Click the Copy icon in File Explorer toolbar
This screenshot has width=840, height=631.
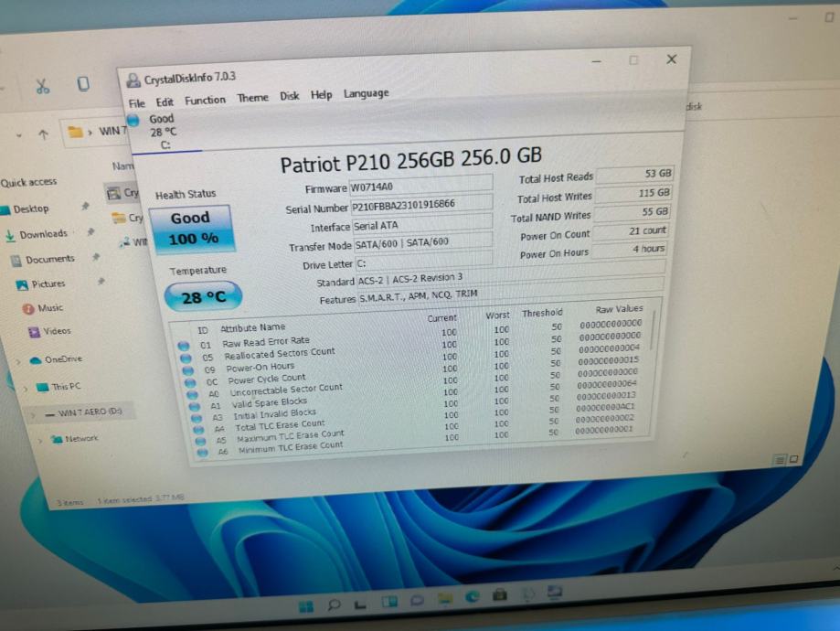[83, 83]
